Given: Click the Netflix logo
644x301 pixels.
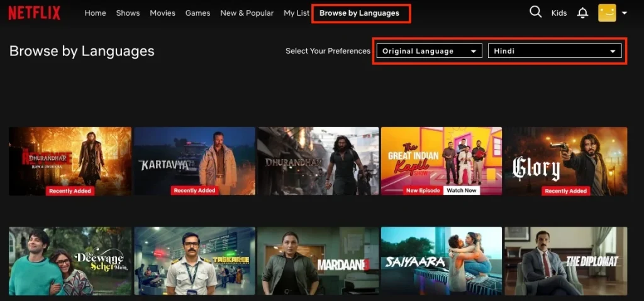Looking at the screenshot, I should click(x=35, y=13).
